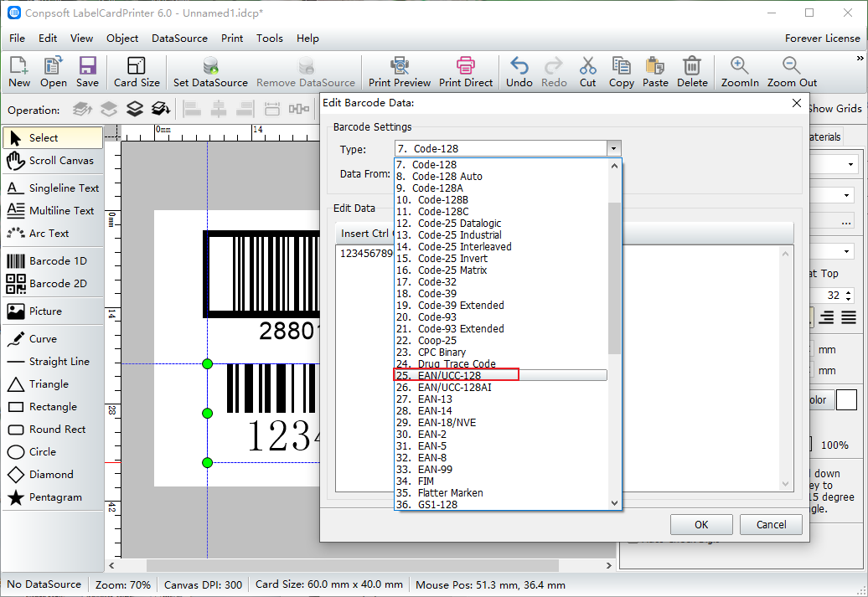Select 32. EAN-8 barcode type

click(500, 457)
